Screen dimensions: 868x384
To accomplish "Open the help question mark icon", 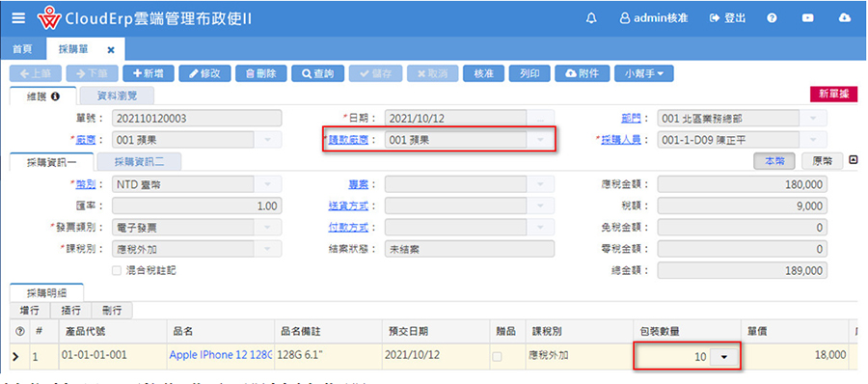I will tap(772, 17).
